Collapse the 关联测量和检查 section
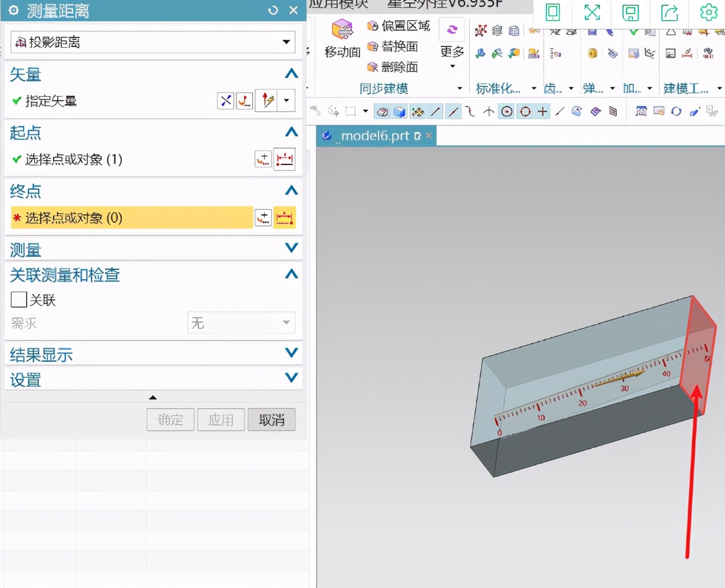Image resolution: width=725 pixels, height=588 pixels. (x=291, y=274)
